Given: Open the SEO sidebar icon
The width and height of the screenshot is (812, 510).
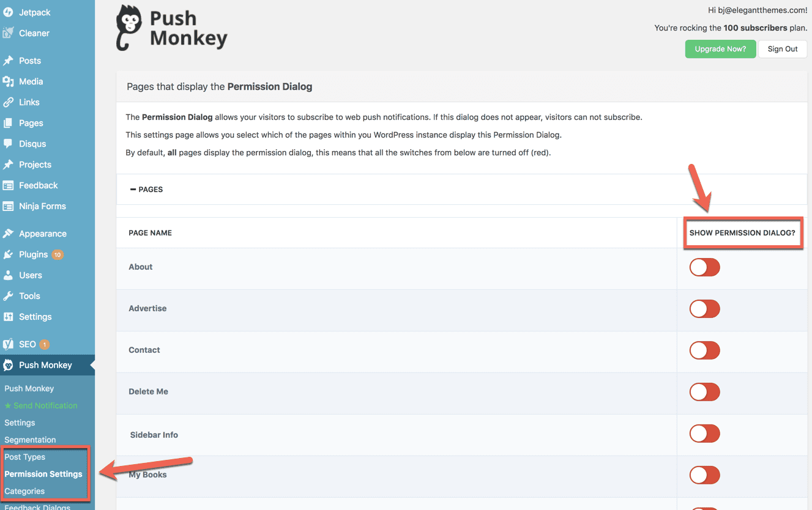Looking at the screenshot, I should (x=7, y=344).
